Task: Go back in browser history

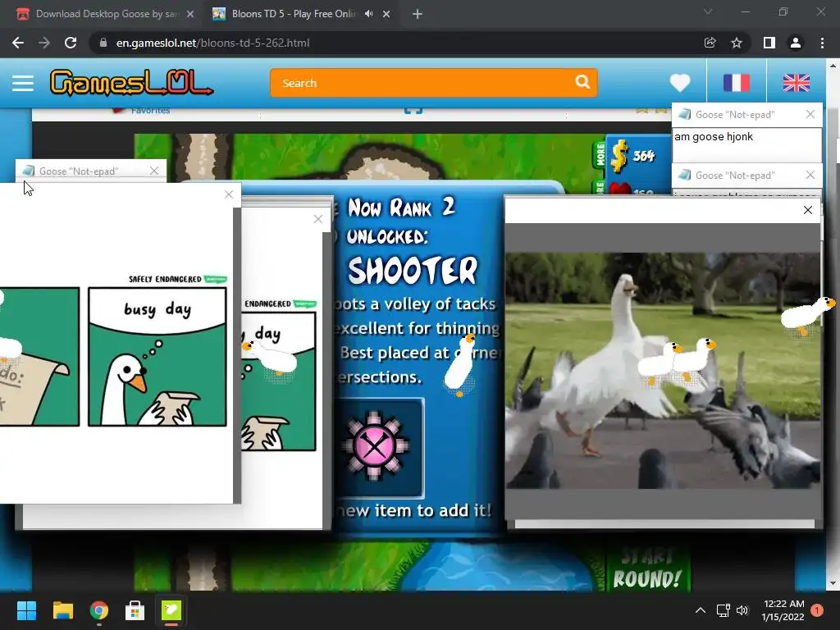Action: click(x=18, y=43)
